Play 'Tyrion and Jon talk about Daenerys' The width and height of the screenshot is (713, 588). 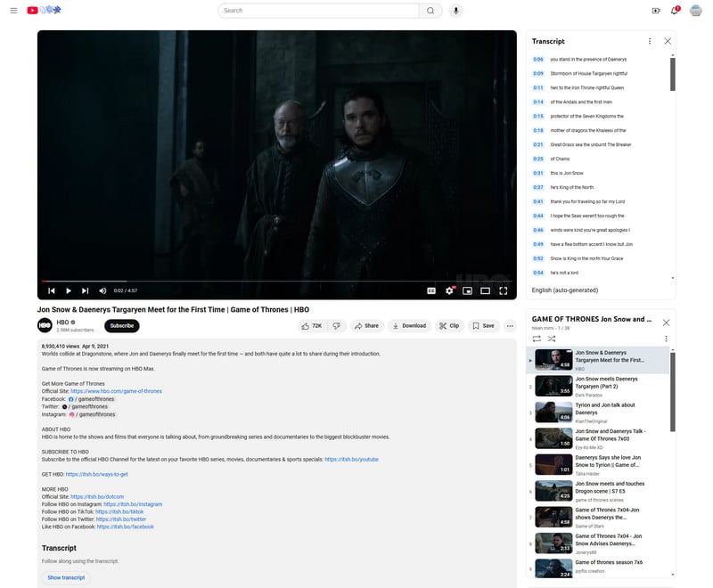point(597,412)
